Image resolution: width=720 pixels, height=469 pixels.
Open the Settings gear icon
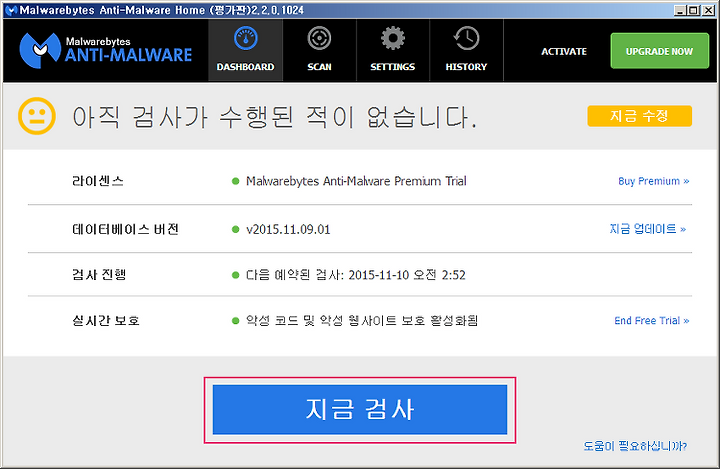click(x=393, y=38)
